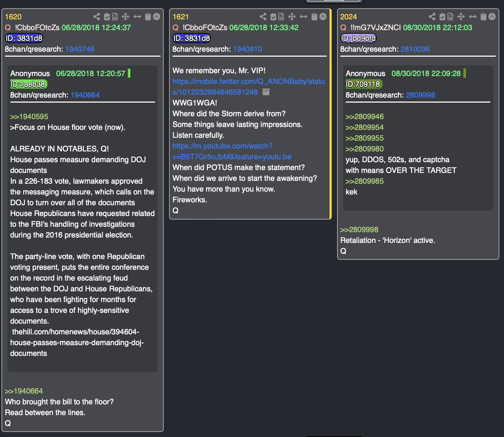Follow reply reference >>2809985
The width and height of the screenshot is (504, 437).
coord(365,181)
